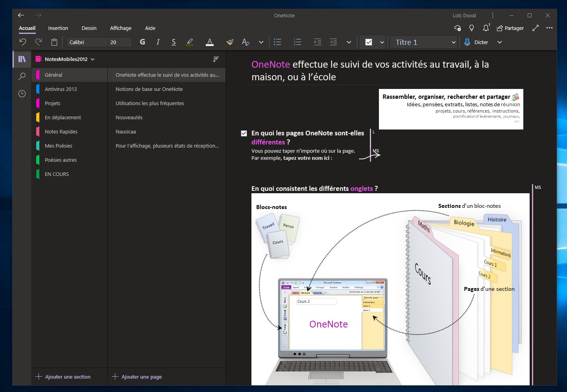Click the clipboard paste icon
Viewport: 567px width, 392px height.
point(54,42)
